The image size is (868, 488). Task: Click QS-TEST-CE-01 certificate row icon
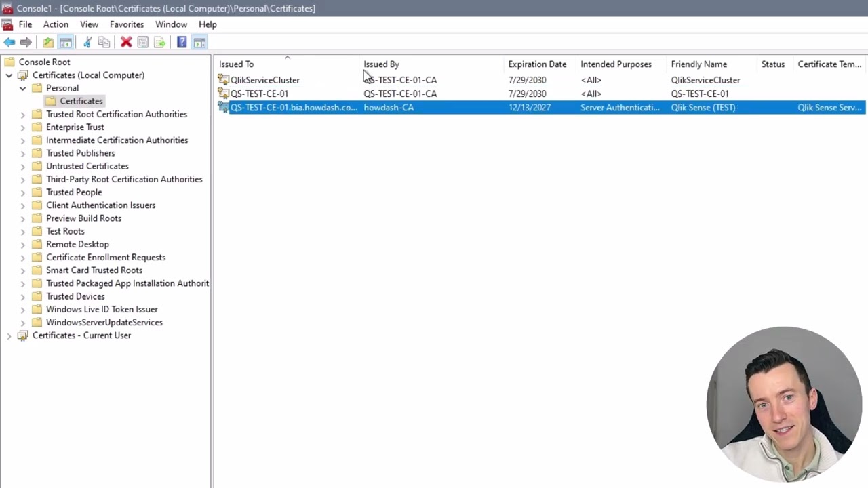[x=223, y=94]
